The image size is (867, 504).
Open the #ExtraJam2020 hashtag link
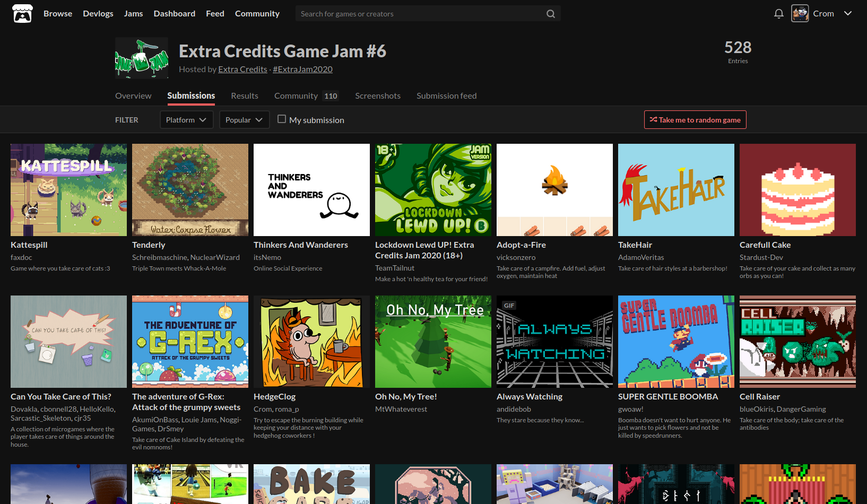(302, 69)
